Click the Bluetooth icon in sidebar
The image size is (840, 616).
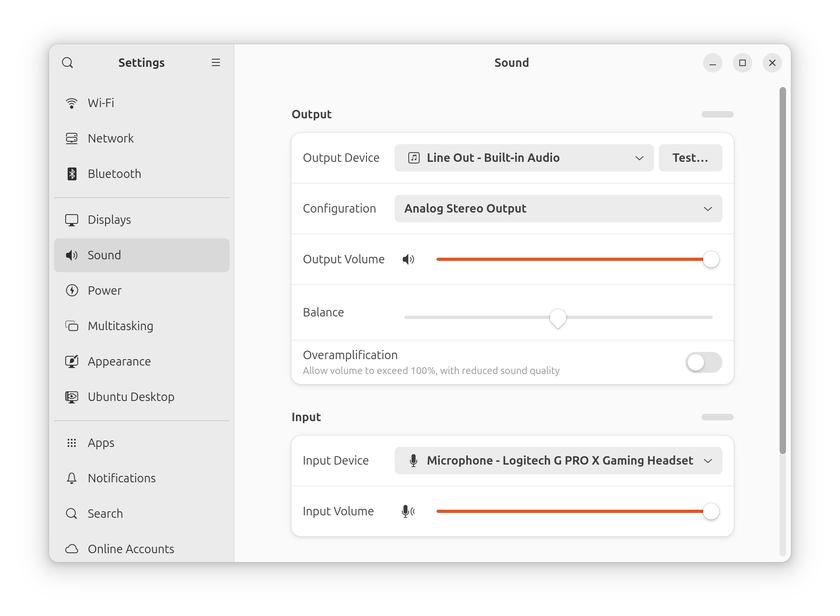click(72, 174)
